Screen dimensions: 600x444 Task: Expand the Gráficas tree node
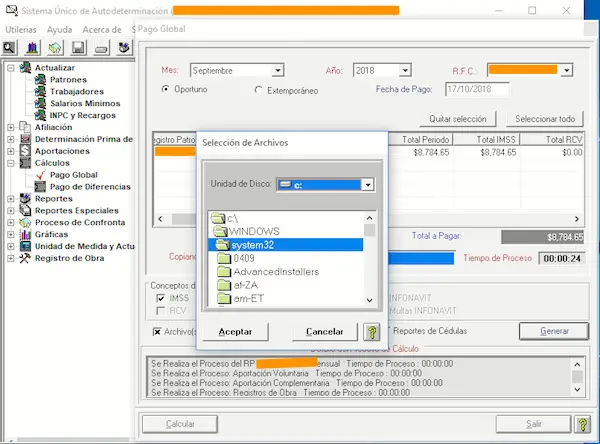11,234
